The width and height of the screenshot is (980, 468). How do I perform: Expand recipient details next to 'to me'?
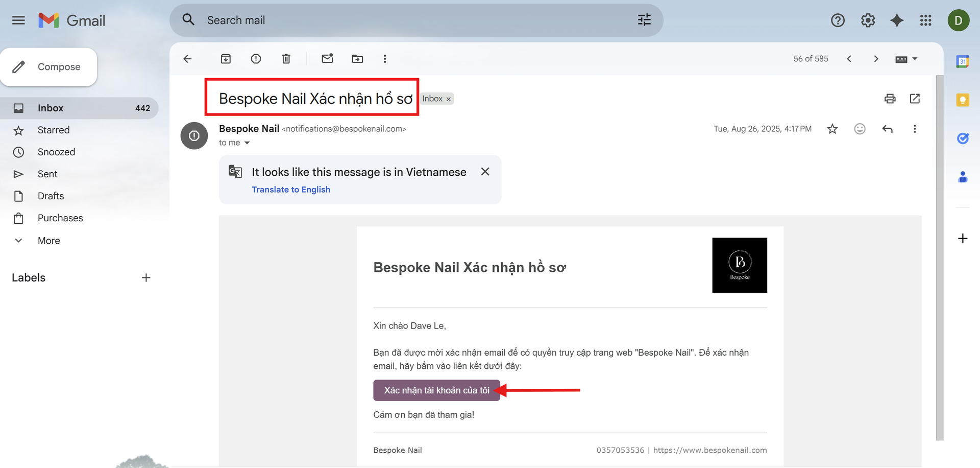click(x=247, y=143)
